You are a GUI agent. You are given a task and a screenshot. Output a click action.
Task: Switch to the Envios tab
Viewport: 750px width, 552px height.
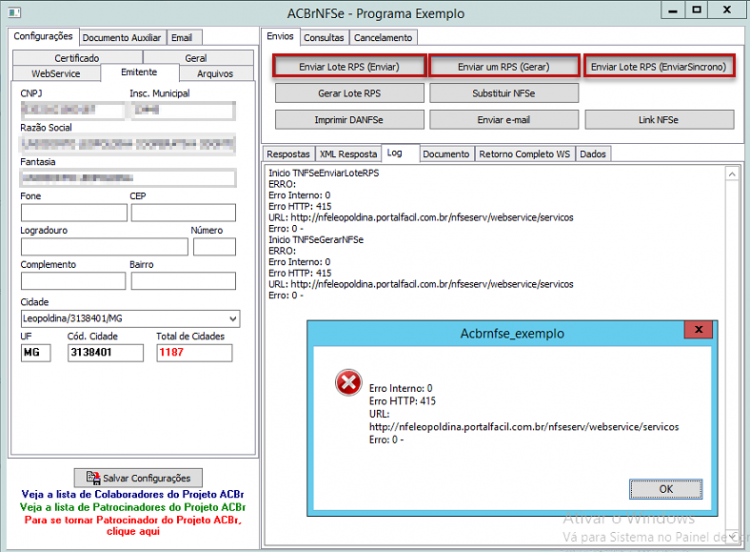(x=280, y=36)
